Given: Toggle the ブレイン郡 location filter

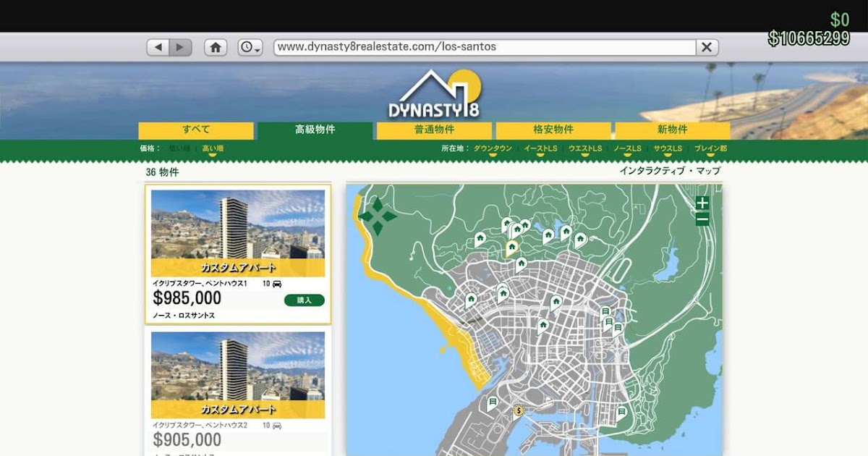Looking at the screenshot, I should click(x=710, y=148).
